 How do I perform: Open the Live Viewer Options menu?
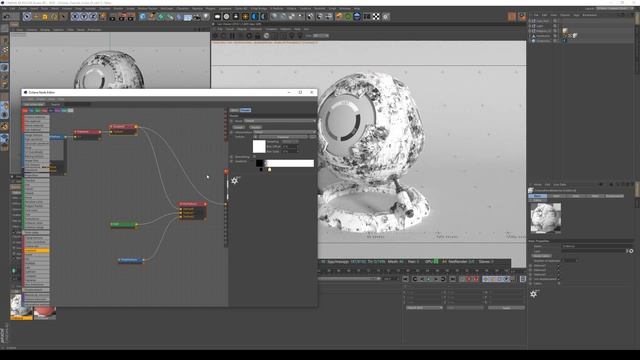tap(285, 29)
